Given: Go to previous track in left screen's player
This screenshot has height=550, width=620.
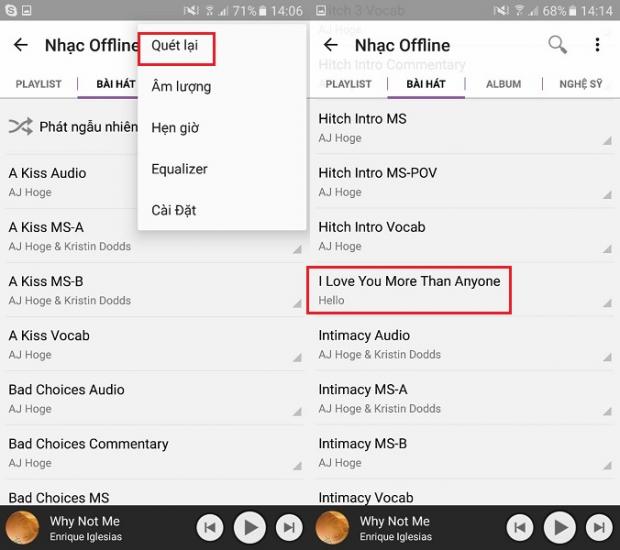Looking at the screenshot, I should pos(209,527).
